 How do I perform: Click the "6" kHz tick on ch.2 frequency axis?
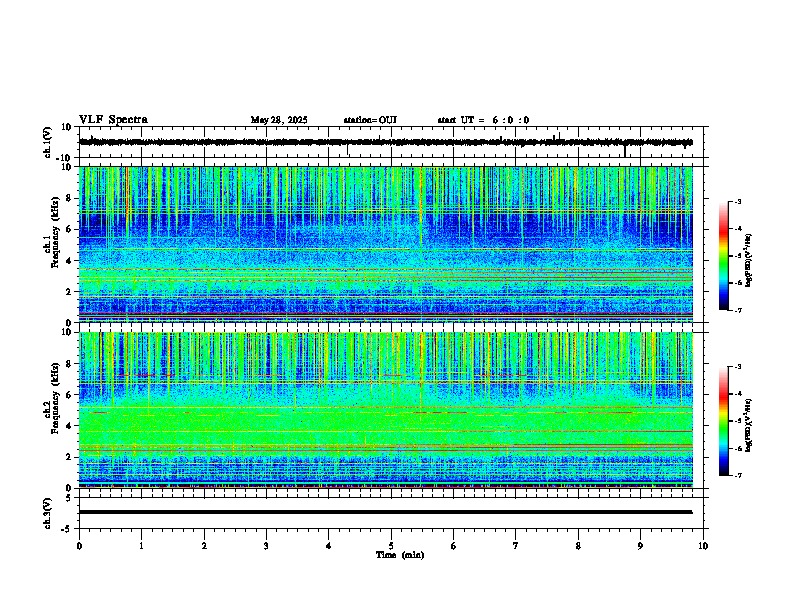pyautogui.click(x=69, y=394)
